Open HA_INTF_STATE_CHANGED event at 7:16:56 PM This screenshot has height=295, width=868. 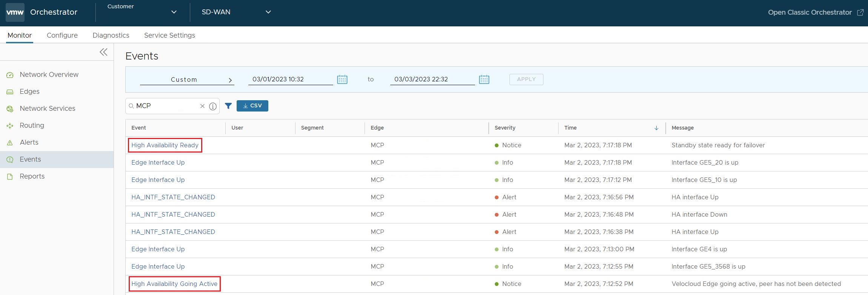pos(173,197)
